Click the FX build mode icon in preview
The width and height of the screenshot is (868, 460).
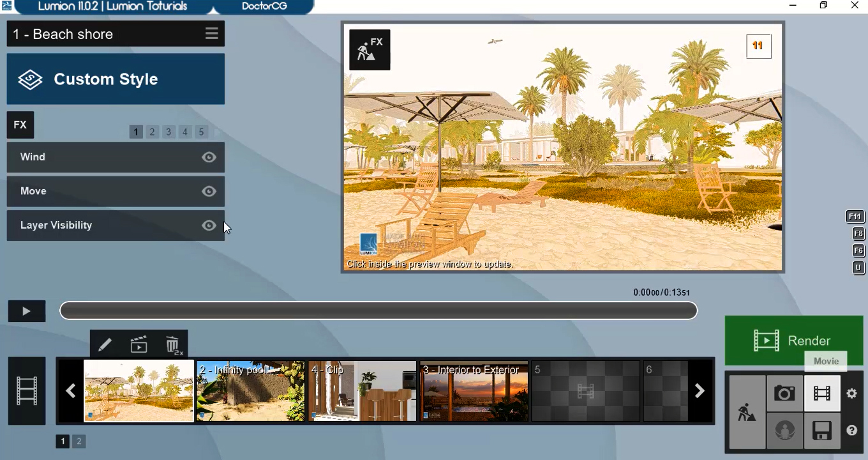point(370,50)
